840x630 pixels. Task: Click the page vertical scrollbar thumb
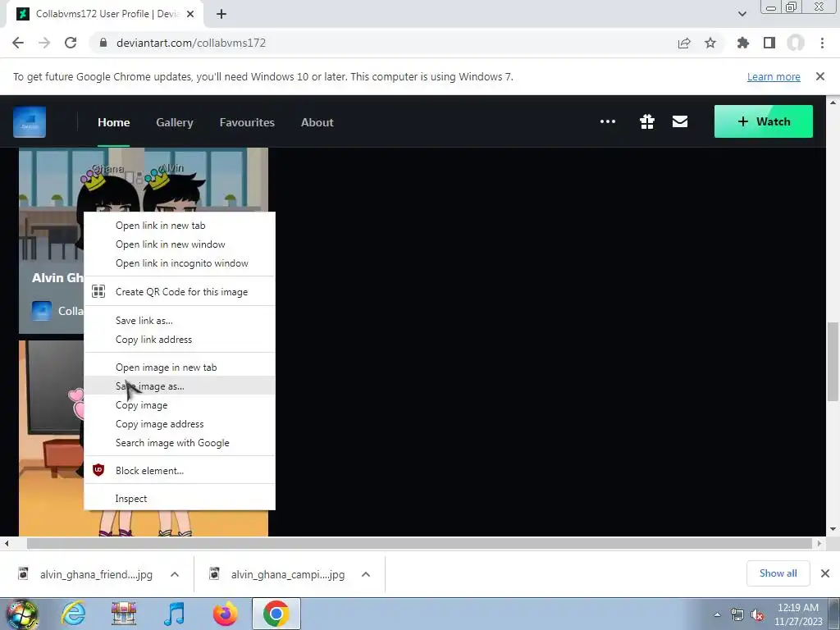[x=833, y=361]
